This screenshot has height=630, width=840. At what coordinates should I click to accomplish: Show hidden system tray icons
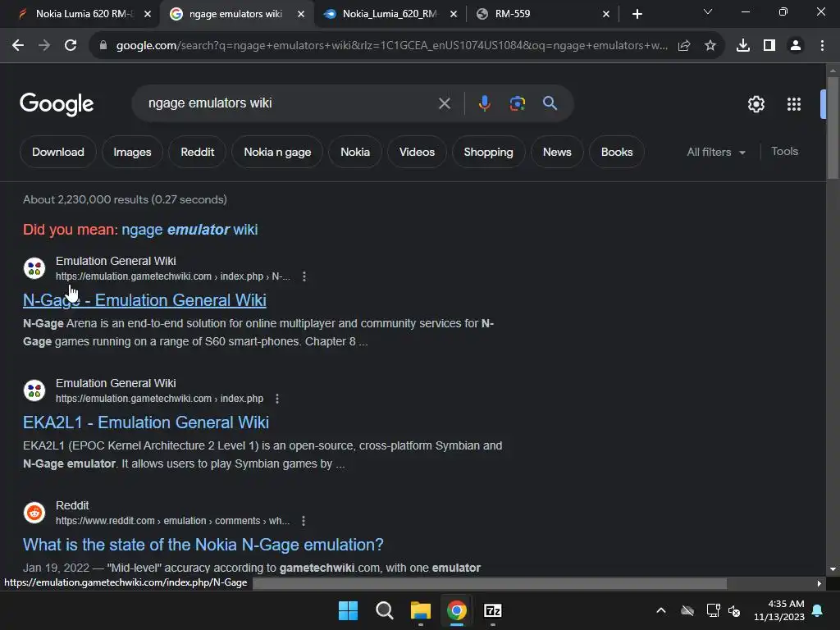point(661,610)
